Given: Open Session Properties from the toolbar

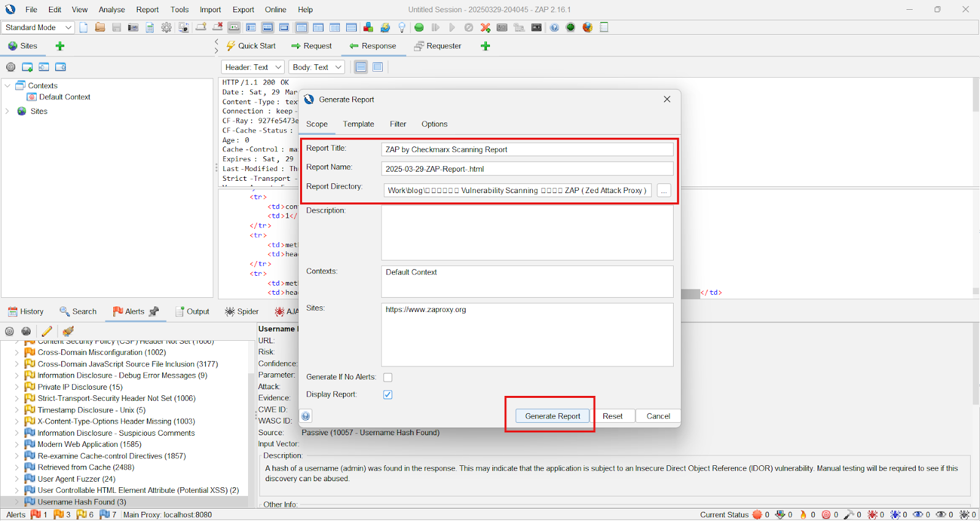Looking at the screenshot, I should pos(150,28).
